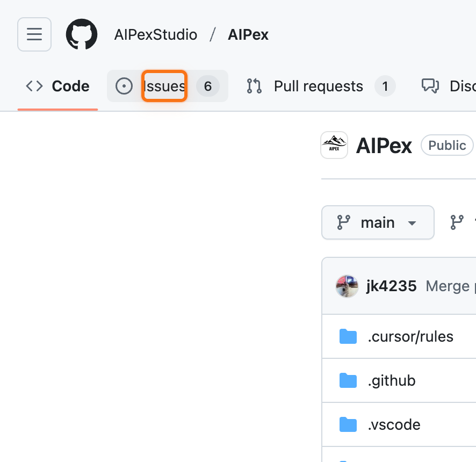Viewport: 476px width, 462px height.
Task: Click the AIPex repository breadcrumb link
Action: pyautogui.click(x=248, y=35)
